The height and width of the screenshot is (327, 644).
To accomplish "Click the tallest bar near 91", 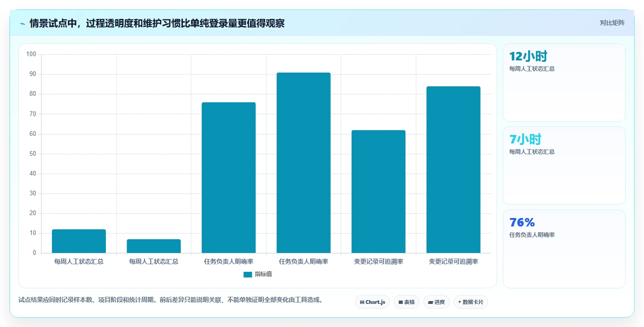I will click(303, 163).
